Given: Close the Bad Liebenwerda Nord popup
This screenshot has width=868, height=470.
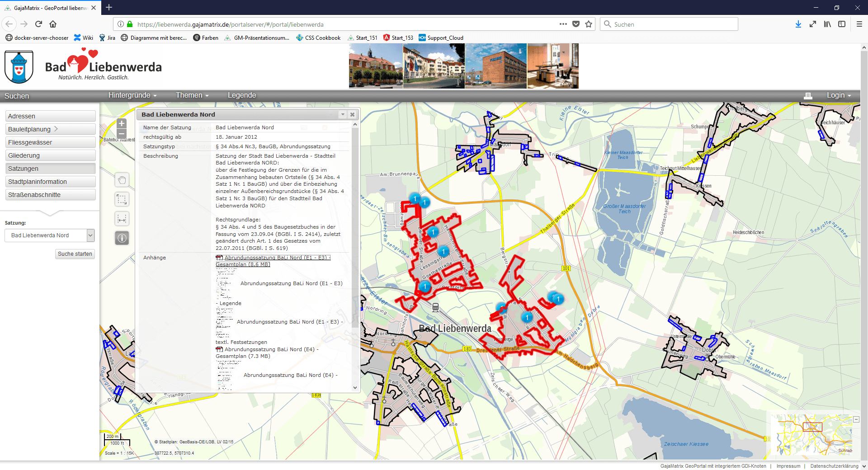Looking at the screenshot, I should 352,115.
